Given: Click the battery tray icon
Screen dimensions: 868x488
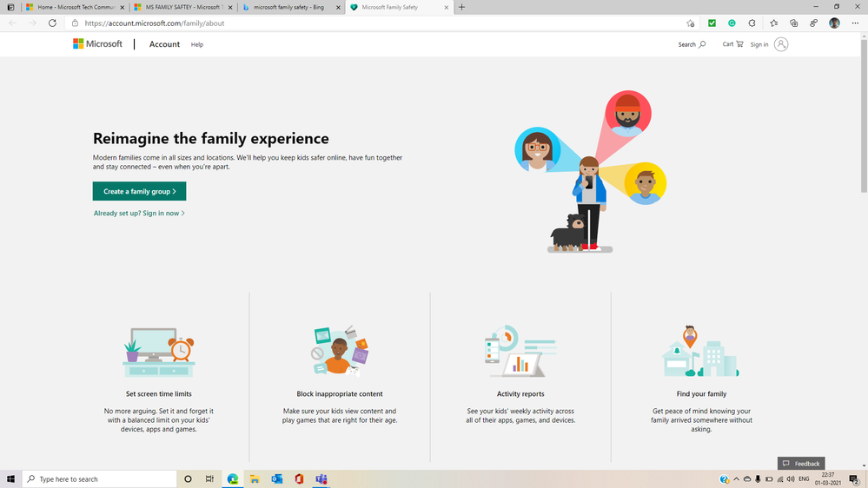Looking at the screenshot, I should pos(769,479).
